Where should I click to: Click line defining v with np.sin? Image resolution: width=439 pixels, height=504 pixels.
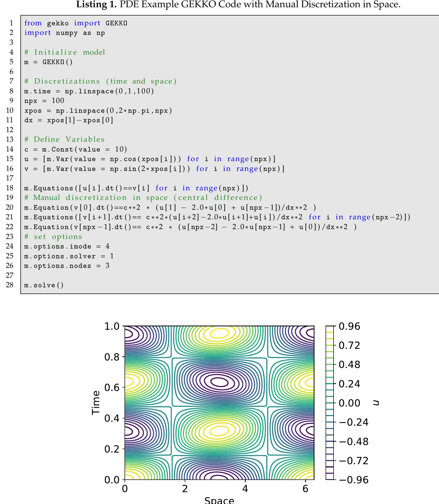[155, 169]
